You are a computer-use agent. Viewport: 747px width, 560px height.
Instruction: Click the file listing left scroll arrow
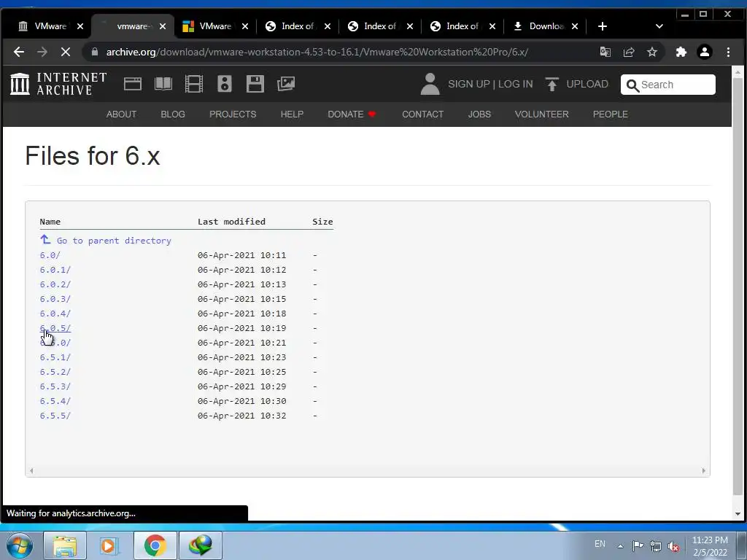click(31, 470)
